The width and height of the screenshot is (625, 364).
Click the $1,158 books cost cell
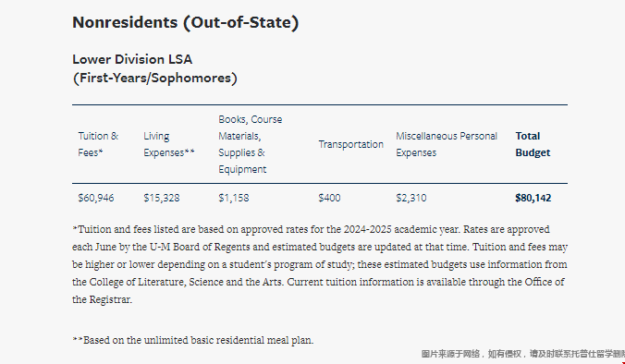[x=234, y=198]
